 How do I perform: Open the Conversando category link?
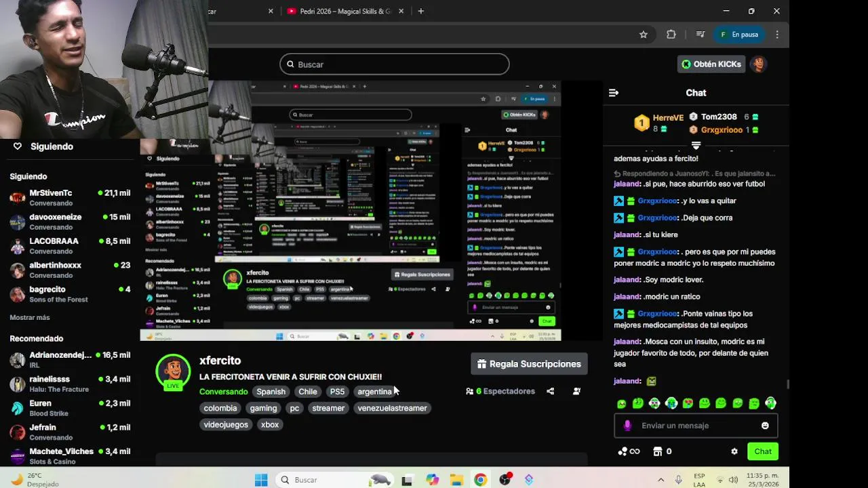223,392
